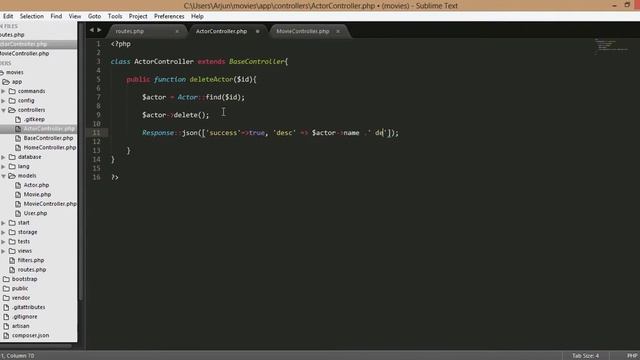Viewport: 640px width, 360px height.
Task: Expand the lang folder arrow
Action: tap(3, 166)
